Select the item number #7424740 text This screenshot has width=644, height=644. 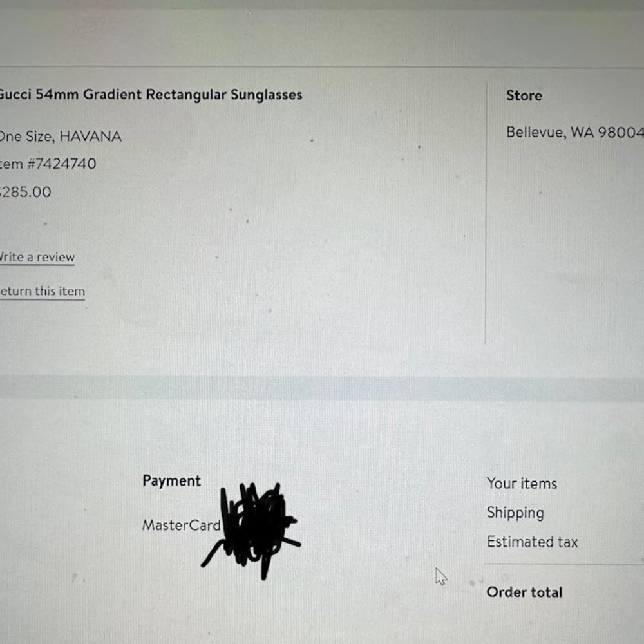click(48, 164)
